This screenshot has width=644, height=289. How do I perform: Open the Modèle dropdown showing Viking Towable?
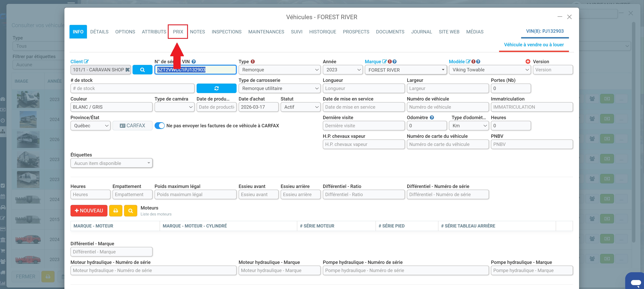(490, 70)
